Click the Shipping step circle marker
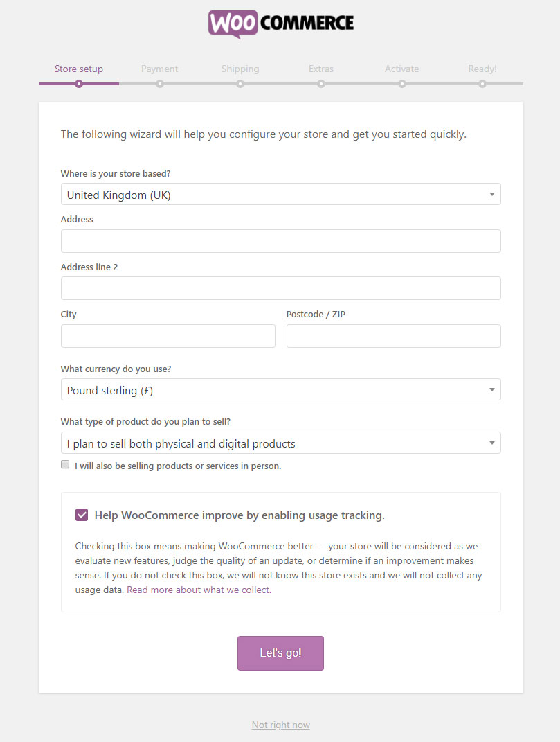Screen dimensions: 560x742 [x=240, y=84]
